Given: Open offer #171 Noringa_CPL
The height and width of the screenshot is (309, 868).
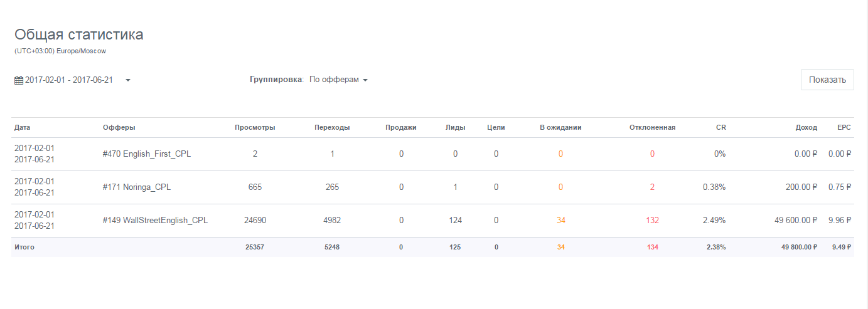Looking at the screenshot, I should [136, 187].
